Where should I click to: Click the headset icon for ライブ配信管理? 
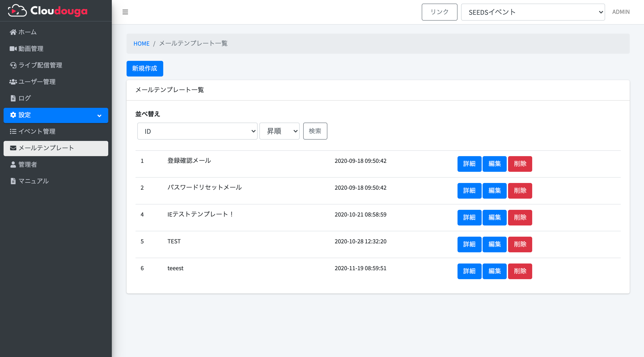[13, 65]
